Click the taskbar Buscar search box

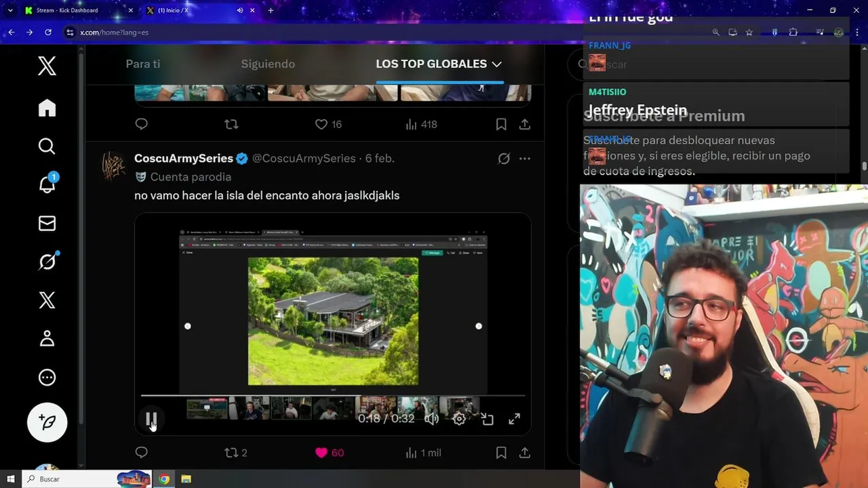pos(87,479)
